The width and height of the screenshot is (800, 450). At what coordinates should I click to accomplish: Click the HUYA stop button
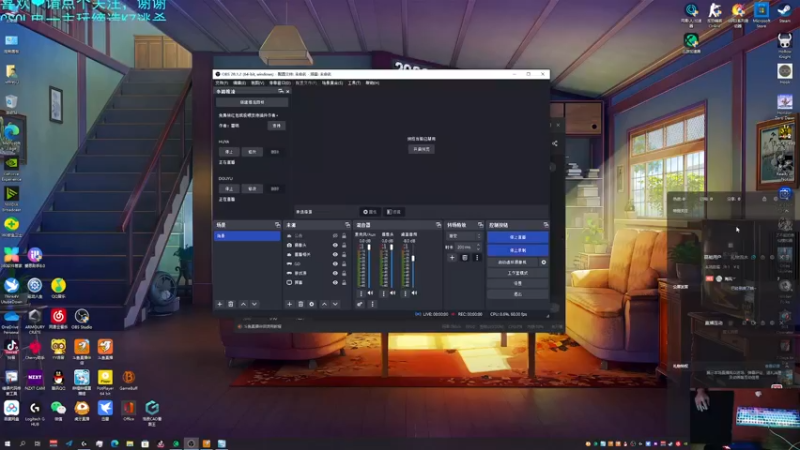point(229,152)
